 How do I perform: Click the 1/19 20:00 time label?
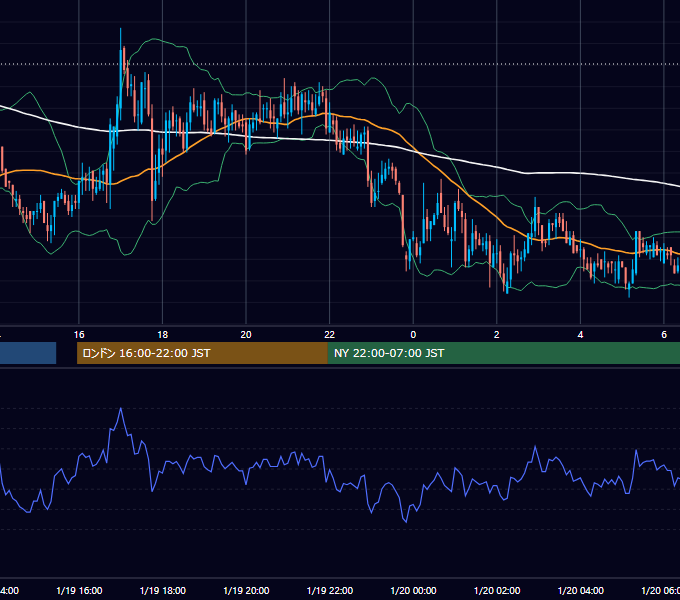coord(246,590)
